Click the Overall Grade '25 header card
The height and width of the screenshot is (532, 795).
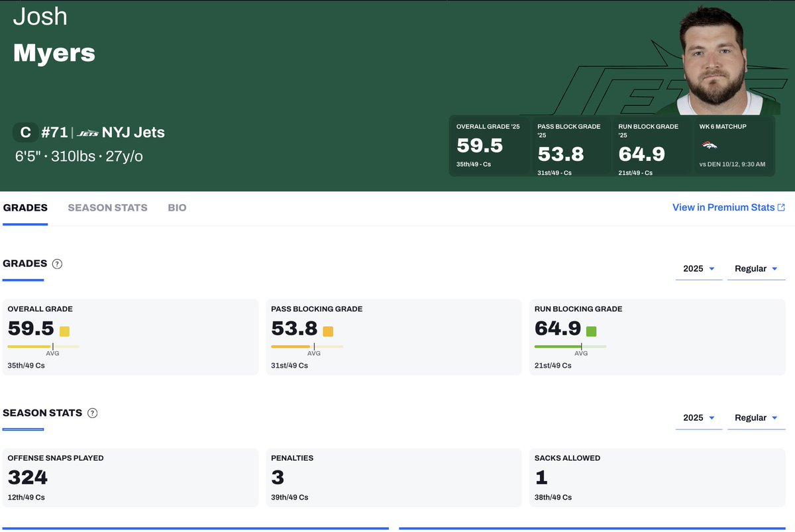coord(490,146)
